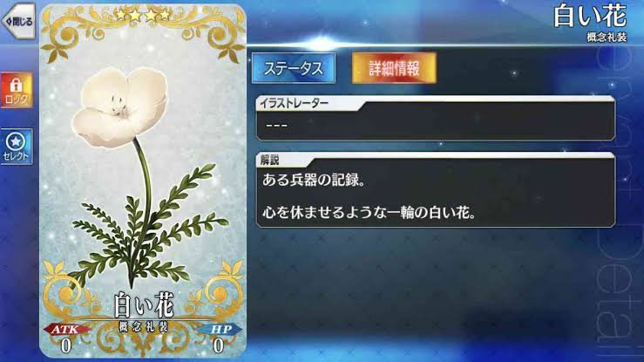Click the ATK value zero on card

point(66,345)
